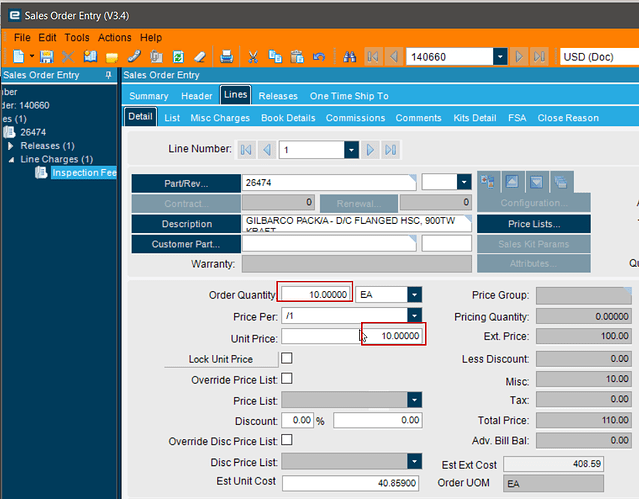Image resolution: width=639 pixels, height=499 pixels.
Task: Click the Print icon in the toolbar
Action: (227, 57)
